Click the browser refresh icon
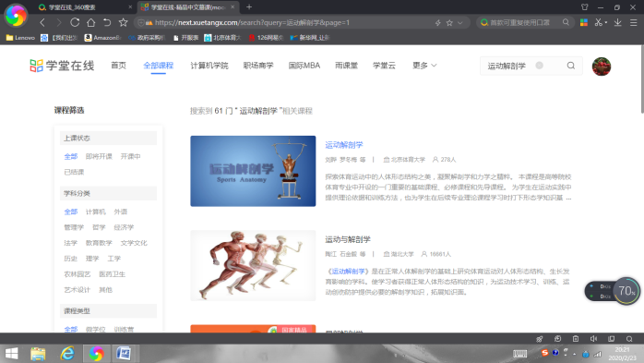This screenshot has height=363, width=644. tap(75, 22)
